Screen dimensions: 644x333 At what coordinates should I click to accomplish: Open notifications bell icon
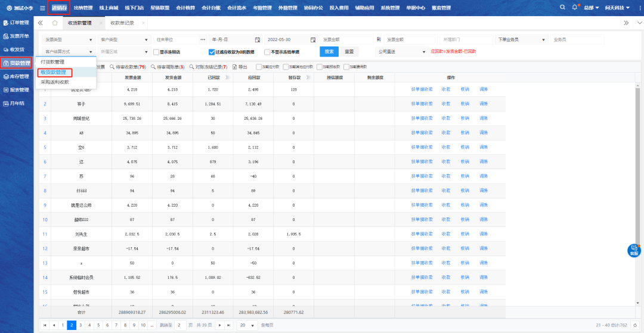[574, 8]
